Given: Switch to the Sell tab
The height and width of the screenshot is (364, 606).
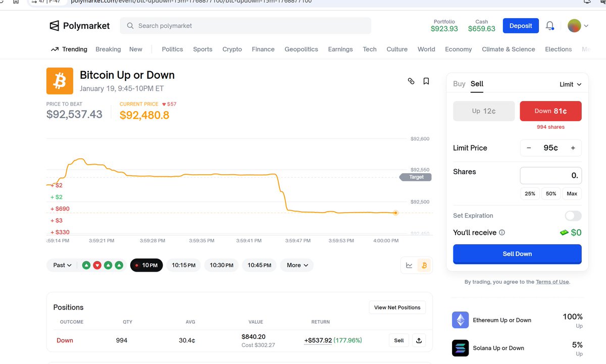Looking at the screenshot, I should click(477, 84).
